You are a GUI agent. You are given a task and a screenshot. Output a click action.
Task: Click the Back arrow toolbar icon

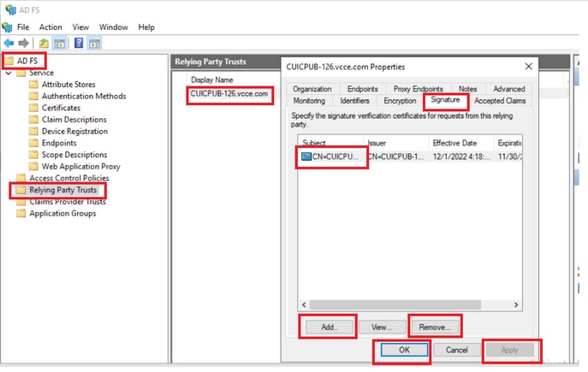9,44
